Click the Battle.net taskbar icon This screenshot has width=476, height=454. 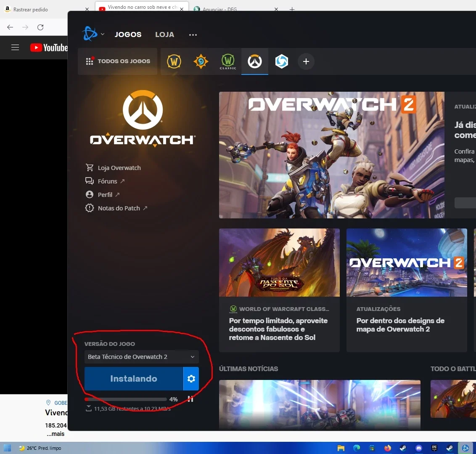(465, 448)
